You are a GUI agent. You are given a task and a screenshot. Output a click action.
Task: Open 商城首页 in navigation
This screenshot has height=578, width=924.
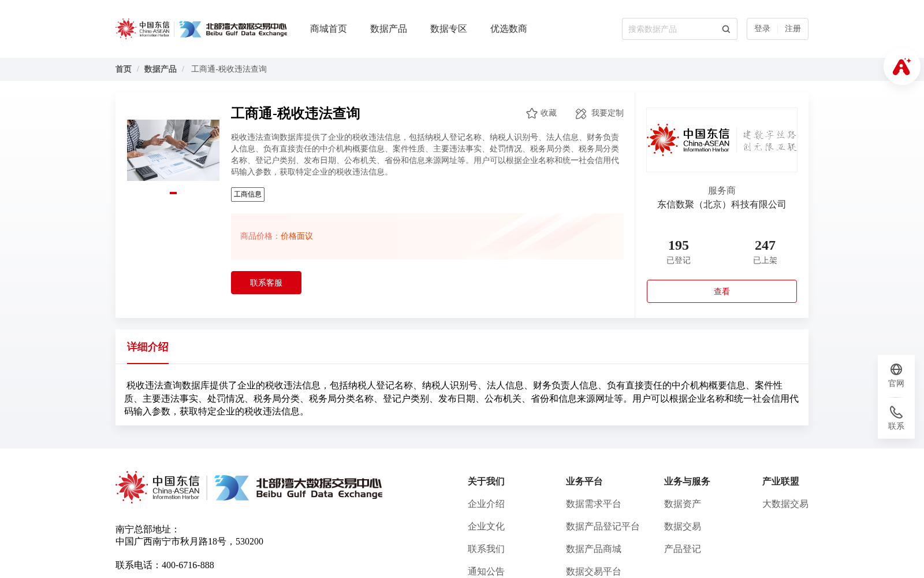pos(329,29)
